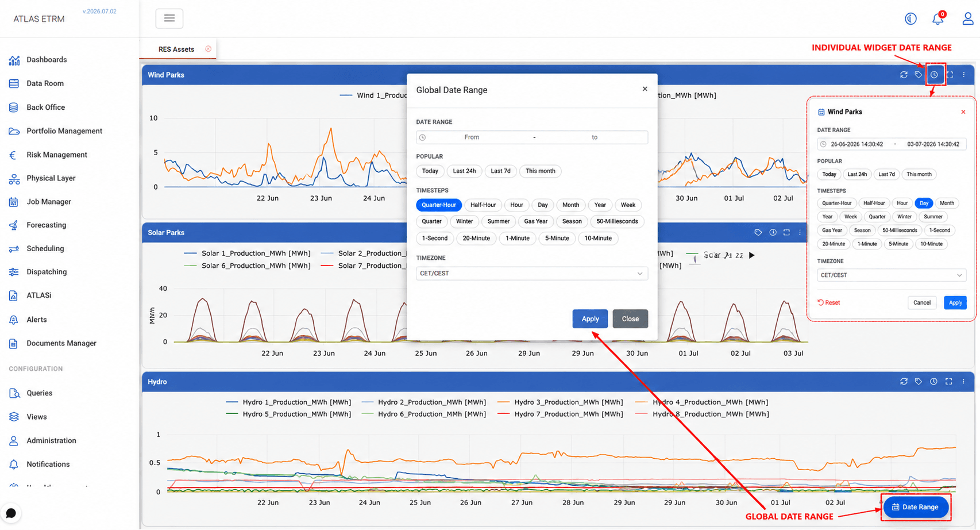The height and width of the screenshot is (530, 980).
Task: Switch to RES Assets tab
Action: (176, 49)
